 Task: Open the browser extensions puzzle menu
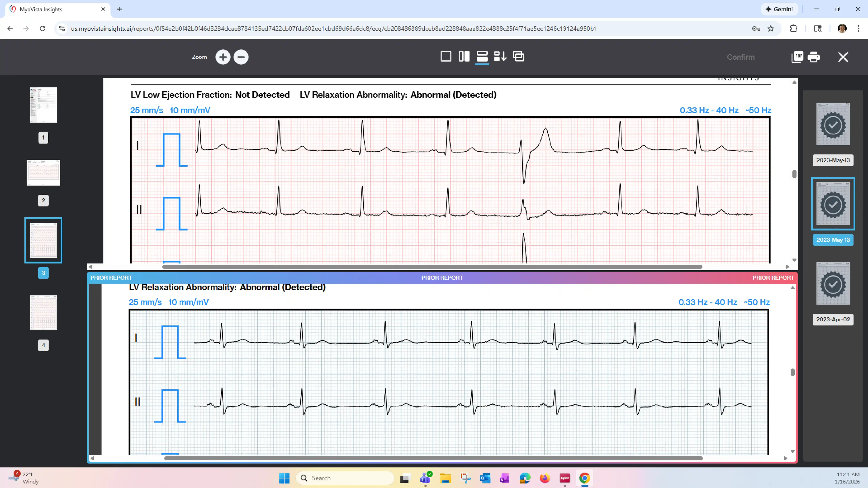pyautogui.click(x=794, y=29)
